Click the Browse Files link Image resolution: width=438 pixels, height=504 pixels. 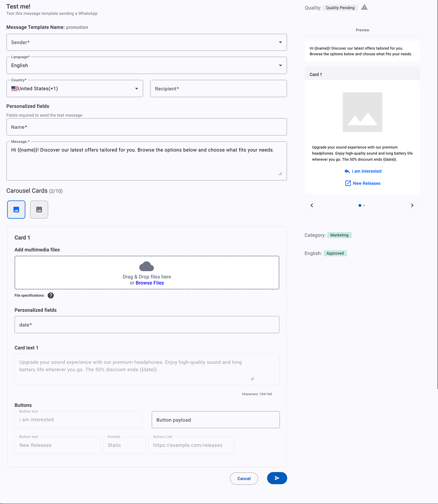[x=150, y=283]
